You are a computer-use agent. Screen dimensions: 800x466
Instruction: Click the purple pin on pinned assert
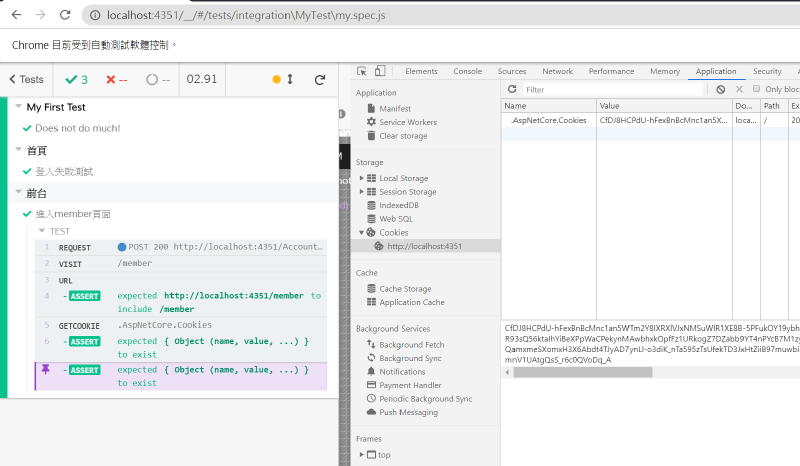point(45,370)
